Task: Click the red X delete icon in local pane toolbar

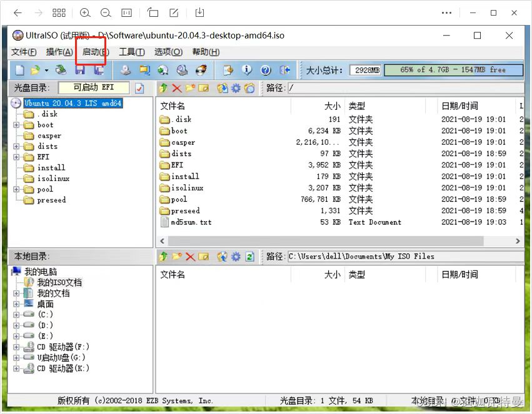Action: tap(190, 257)
